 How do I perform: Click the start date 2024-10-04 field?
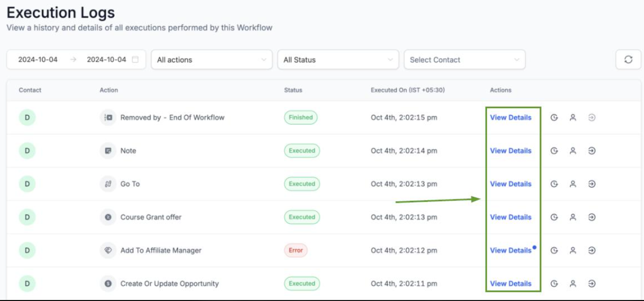[38, 60]
